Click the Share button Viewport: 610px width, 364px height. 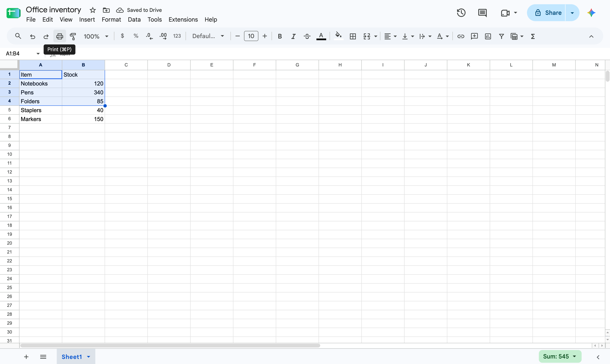(546, 13)
